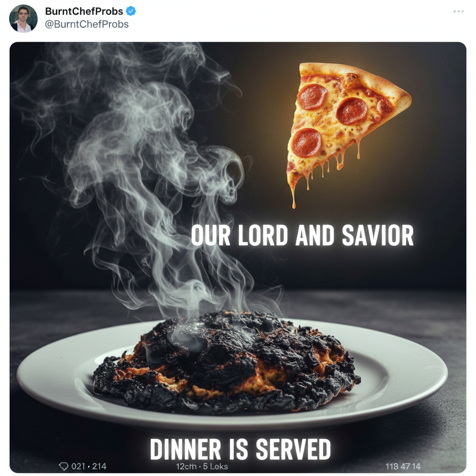Click the blue verified badge
Screen dimensions: 476x476
pos(131,12)
